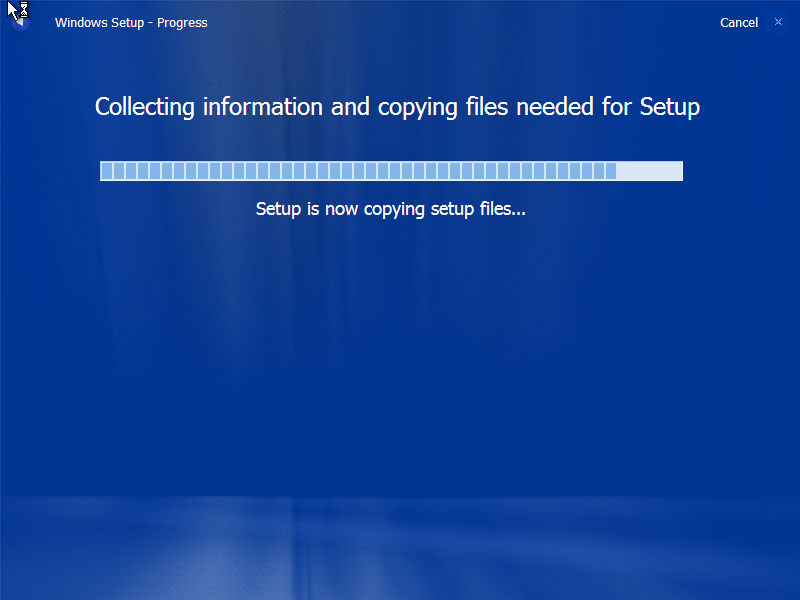Click the Setup progress bar

pyautogui.click(x=390, y=171)
